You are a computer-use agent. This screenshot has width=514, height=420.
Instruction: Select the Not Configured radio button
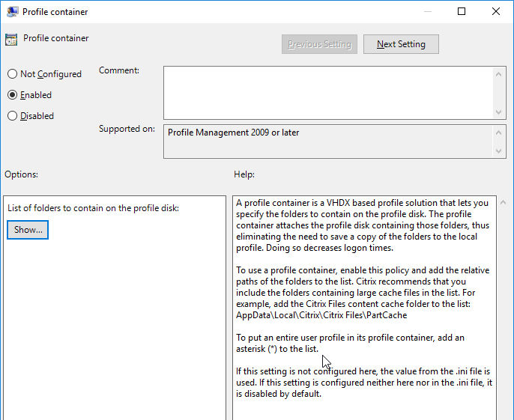12,74
